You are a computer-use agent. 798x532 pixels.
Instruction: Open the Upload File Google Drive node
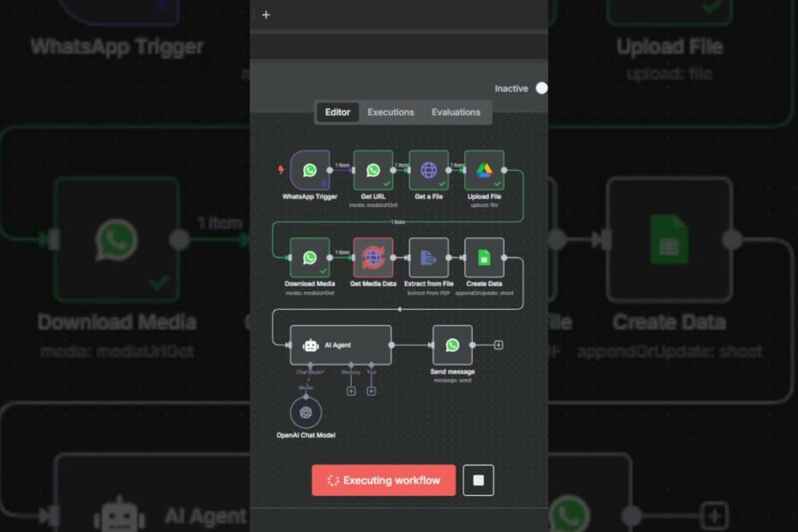(484, 170)
